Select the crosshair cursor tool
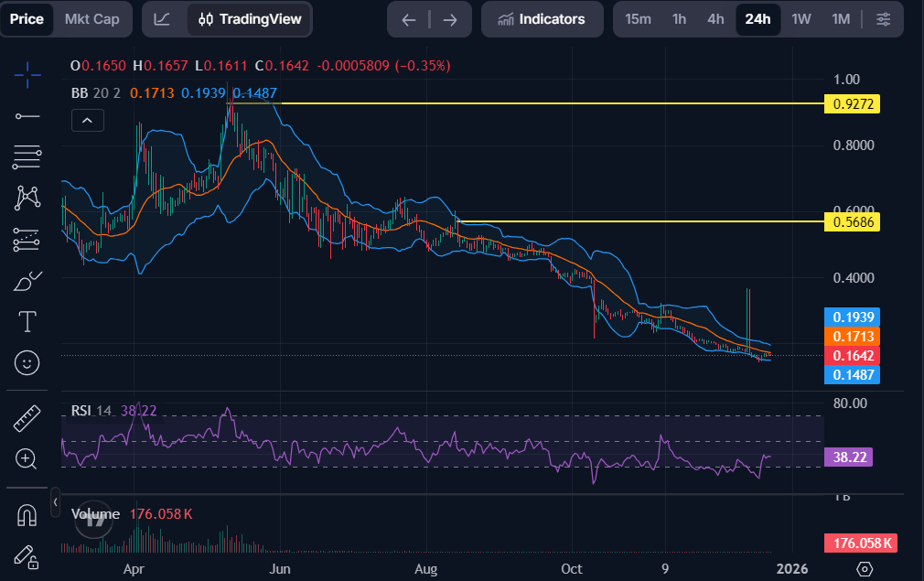This screenshot has height=581, width=924. pos(27,76)
